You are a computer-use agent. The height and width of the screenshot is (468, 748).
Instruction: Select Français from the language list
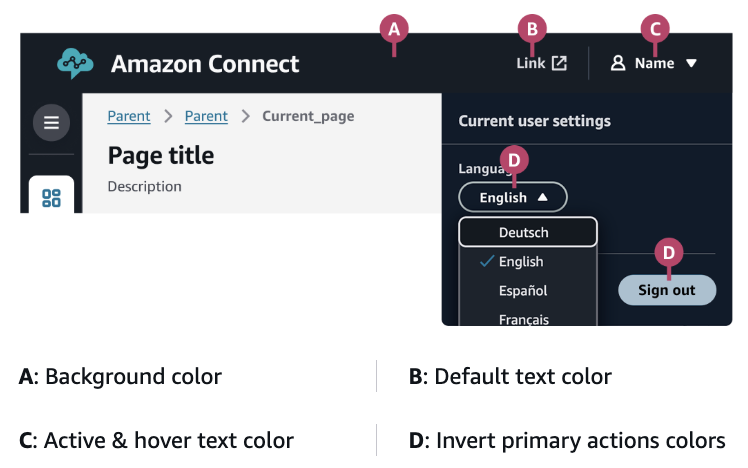tap(523, 319)
